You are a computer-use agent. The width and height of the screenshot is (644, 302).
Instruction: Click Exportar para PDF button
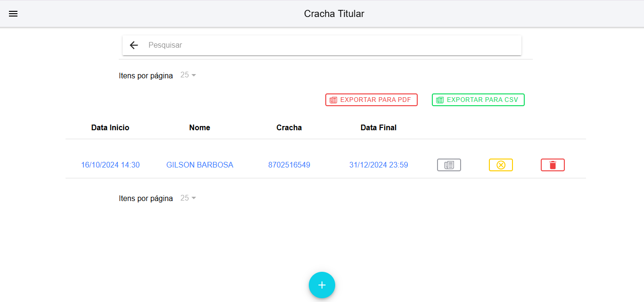(x=371, y=100)
